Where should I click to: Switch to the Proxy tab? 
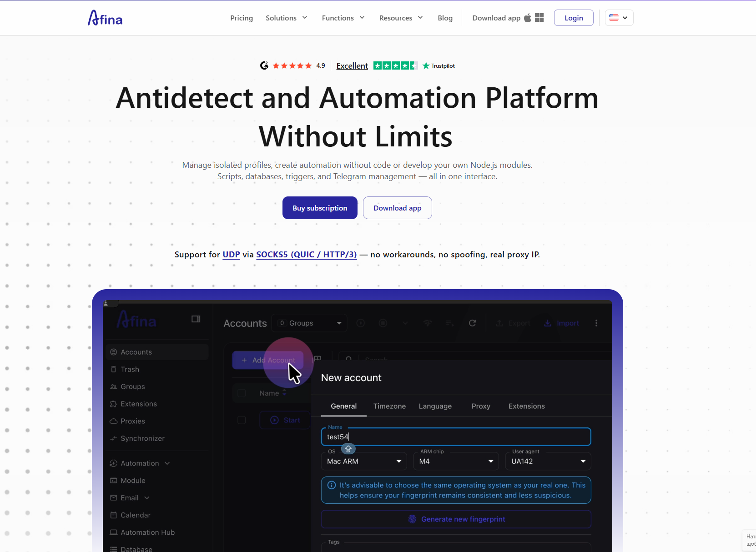(x=481, y=406)
